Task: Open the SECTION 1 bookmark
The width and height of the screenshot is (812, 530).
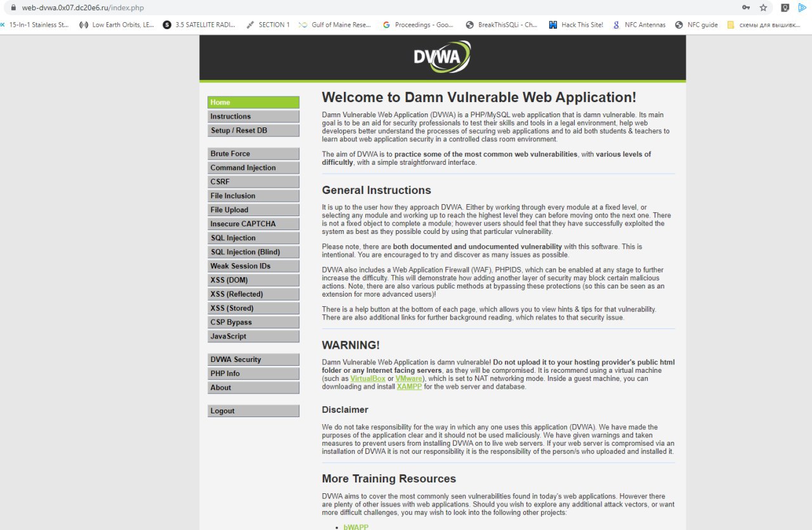Action: tap(268, 25)
